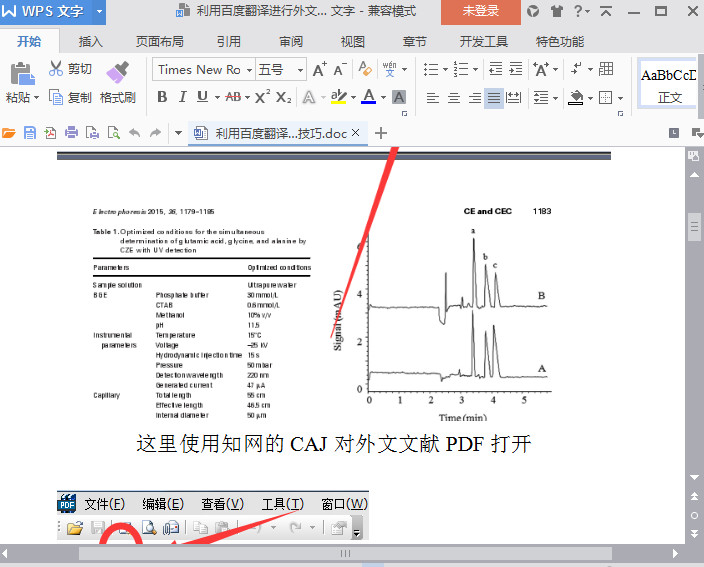
Task: Click the Cut (剪切) scissors icon
Action: tap(56, 69)
